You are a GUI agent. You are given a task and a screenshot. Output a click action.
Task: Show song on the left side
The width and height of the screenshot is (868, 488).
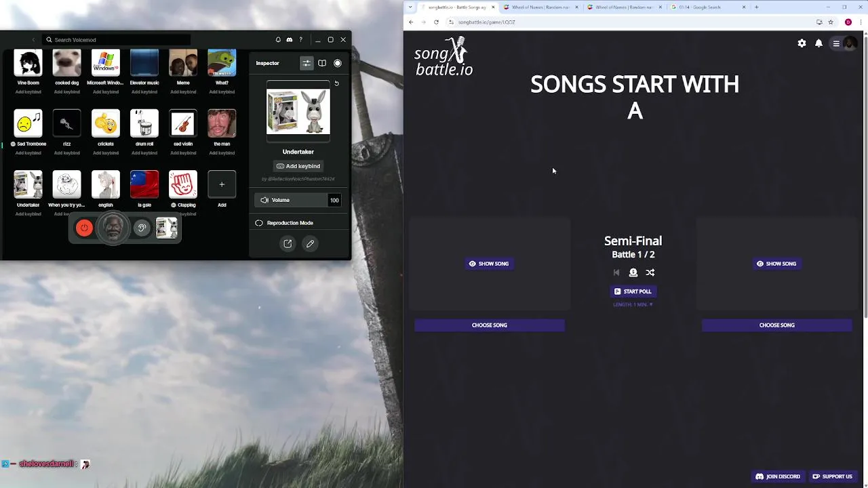click(x=489, y=264)
